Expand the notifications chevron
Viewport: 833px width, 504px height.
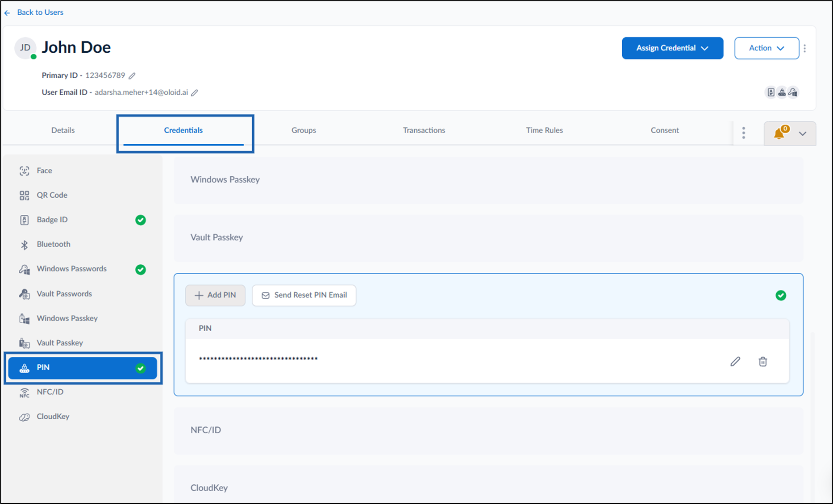[x=803, y=133]
